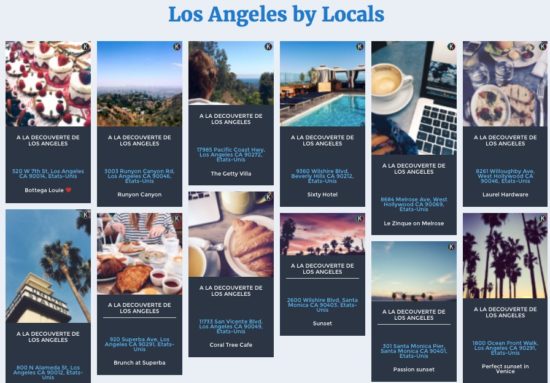Select the Runyon Canyon hills photo

click(x=140, y=84)
